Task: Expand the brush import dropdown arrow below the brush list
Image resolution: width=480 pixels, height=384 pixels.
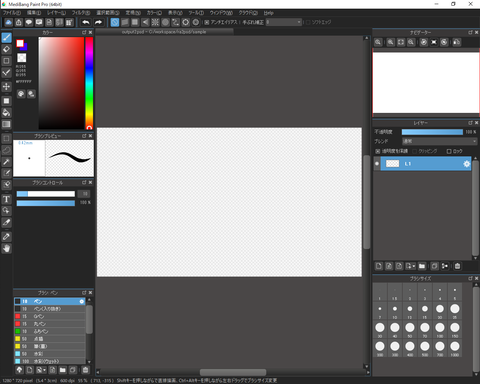Action: pyautogui.click(x=44, y=370)
